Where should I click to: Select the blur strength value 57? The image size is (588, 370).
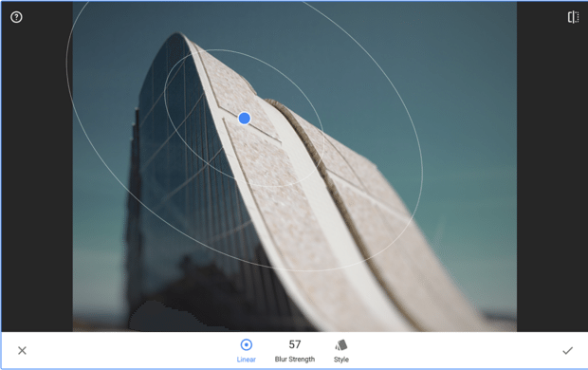click(295, 344)
